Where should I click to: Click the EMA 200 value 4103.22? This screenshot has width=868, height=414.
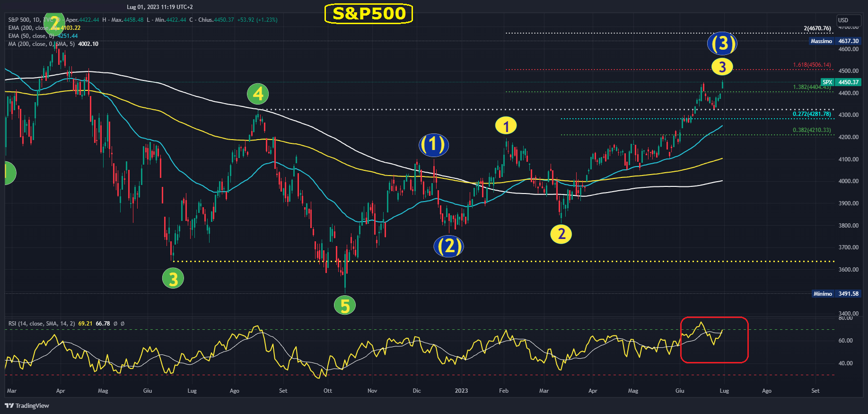point(70,28)
